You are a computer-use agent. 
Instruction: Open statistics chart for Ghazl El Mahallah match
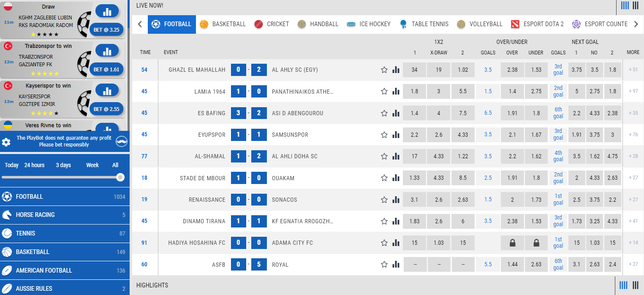tap(396, 70)
